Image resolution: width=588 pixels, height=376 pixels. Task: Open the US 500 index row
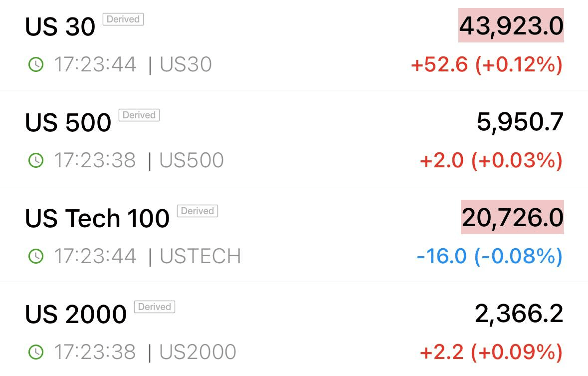(x=294, y=138)
